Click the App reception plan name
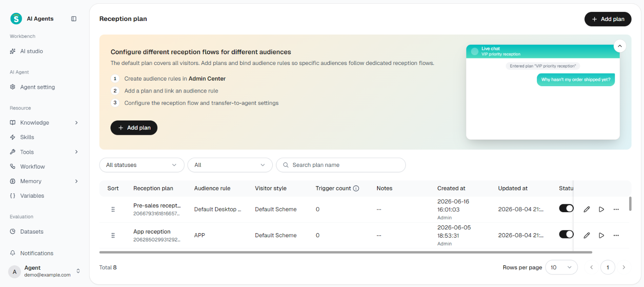Image resolution: width=644 pixels, height=287 pixels. coord(152,231)
